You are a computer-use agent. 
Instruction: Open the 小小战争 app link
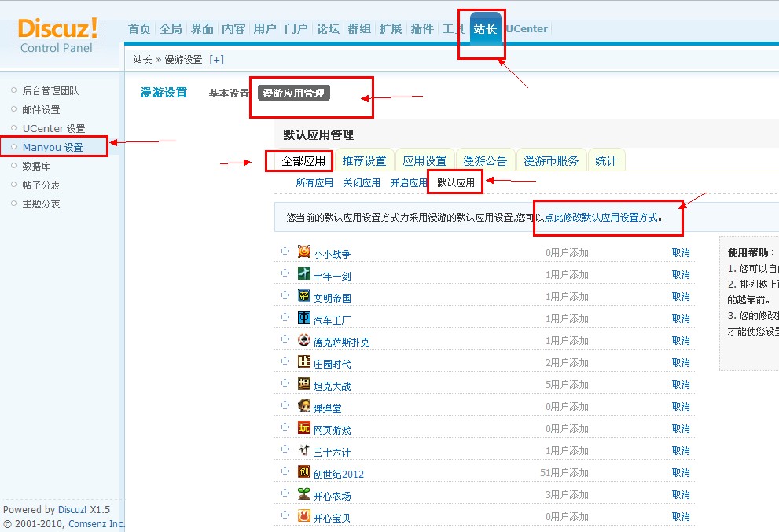[x=332, y=254]
